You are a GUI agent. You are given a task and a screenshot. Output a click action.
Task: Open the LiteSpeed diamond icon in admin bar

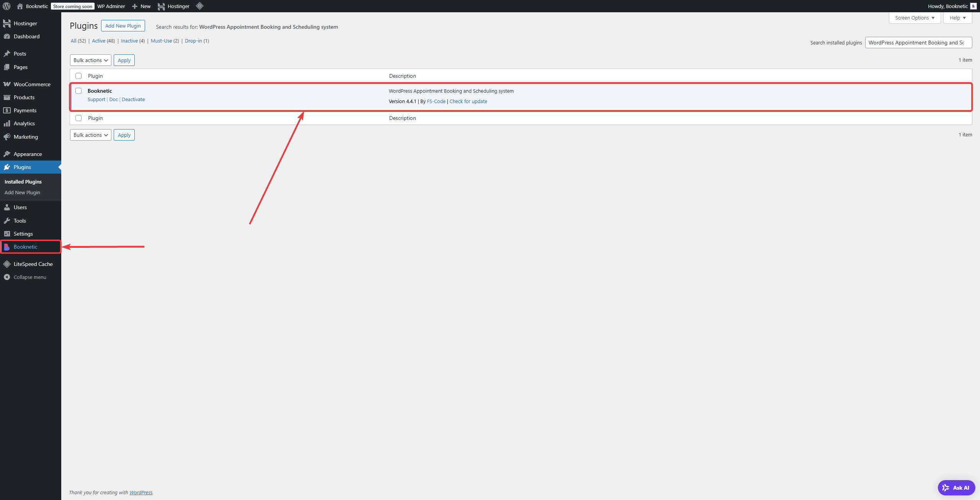coord(199,6)
